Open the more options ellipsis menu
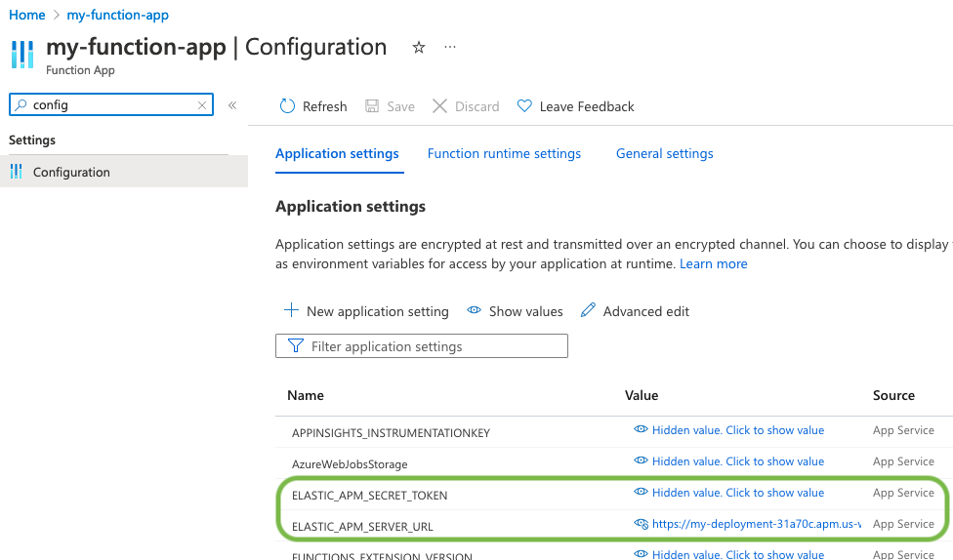 450,47
